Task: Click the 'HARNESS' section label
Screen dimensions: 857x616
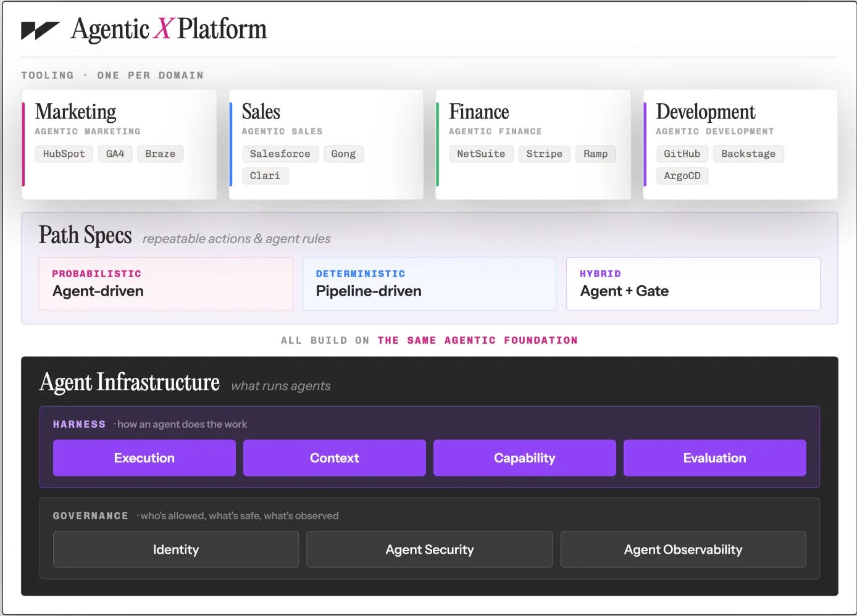Action: (x=79, y=425)
